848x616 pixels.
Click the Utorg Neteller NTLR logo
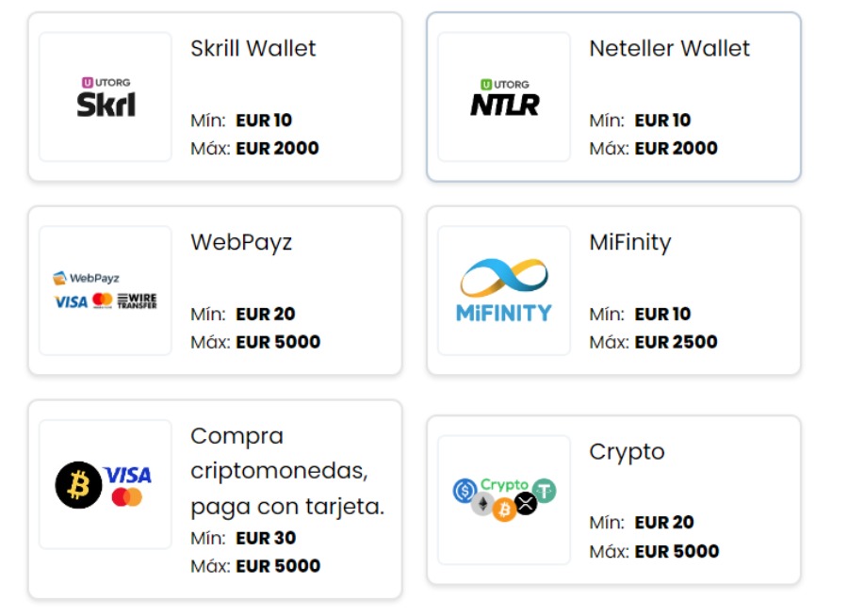tap(504, 97)
